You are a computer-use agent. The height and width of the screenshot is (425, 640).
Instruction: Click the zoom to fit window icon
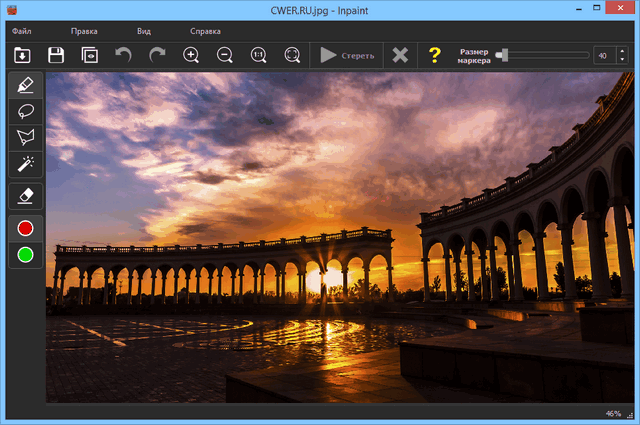(x=292, y=55)
